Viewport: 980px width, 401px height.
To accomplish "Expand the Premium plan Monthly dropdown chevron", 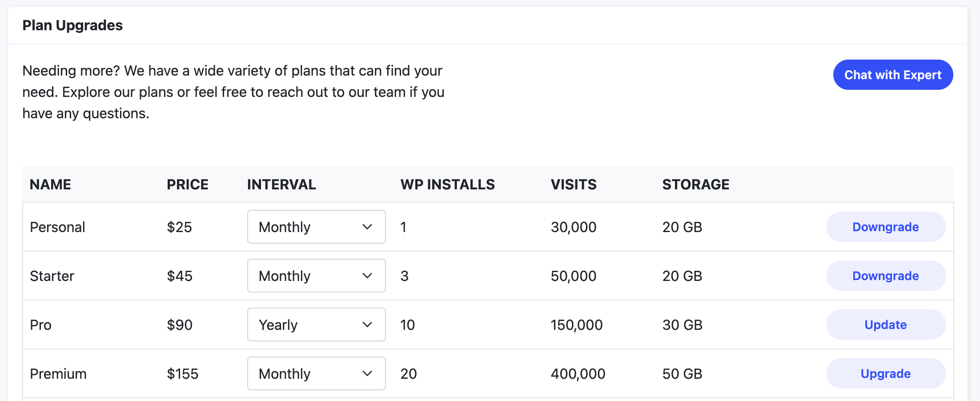I will coord(367,373).
